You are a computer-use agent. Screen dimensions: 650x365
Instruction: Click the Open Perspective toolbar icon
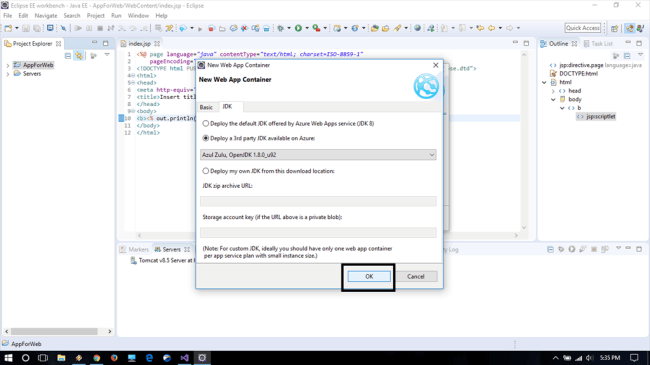[614, 28]
